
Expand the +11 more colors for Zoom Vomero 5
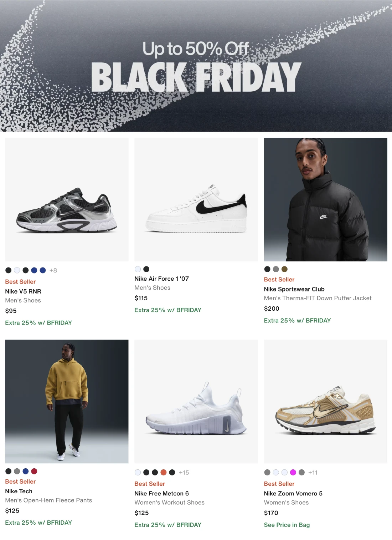[x=313, y=472]
